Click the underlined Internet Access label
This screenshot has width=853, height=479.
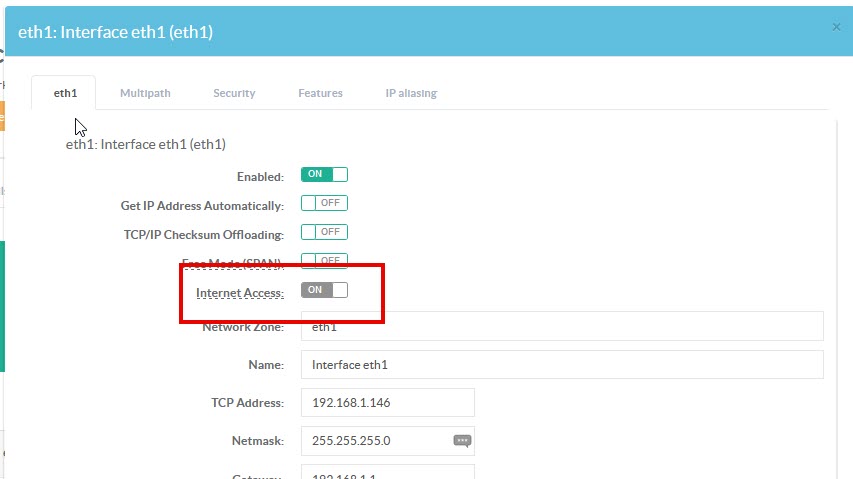(x=240, y=293)
